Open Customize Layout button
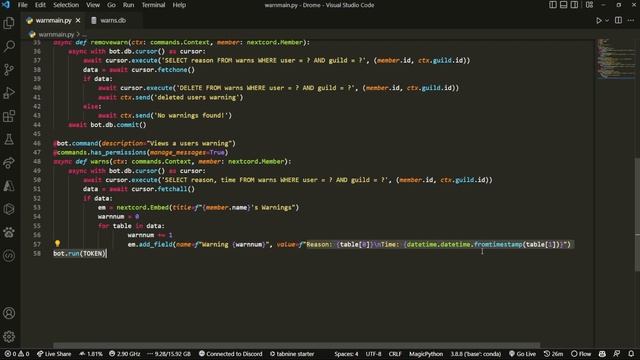This screenshot has height=360, width=640. [x=589, y=5]
